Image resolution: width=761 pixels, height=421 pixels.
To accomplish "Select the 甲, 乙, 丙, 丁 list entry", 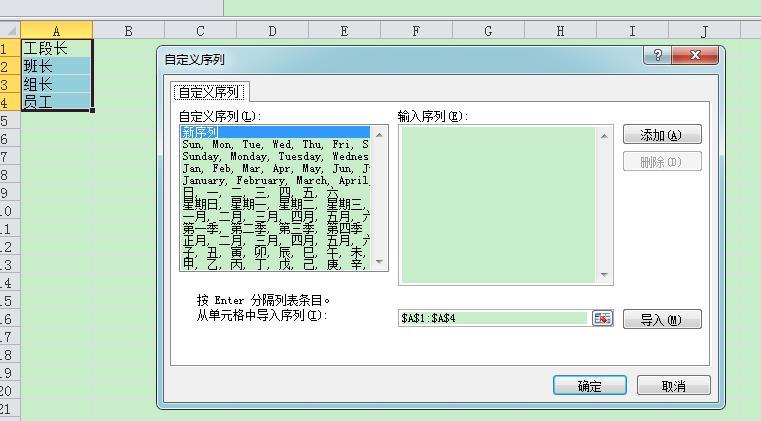I will pyautogui.click(x=275, y=264).
